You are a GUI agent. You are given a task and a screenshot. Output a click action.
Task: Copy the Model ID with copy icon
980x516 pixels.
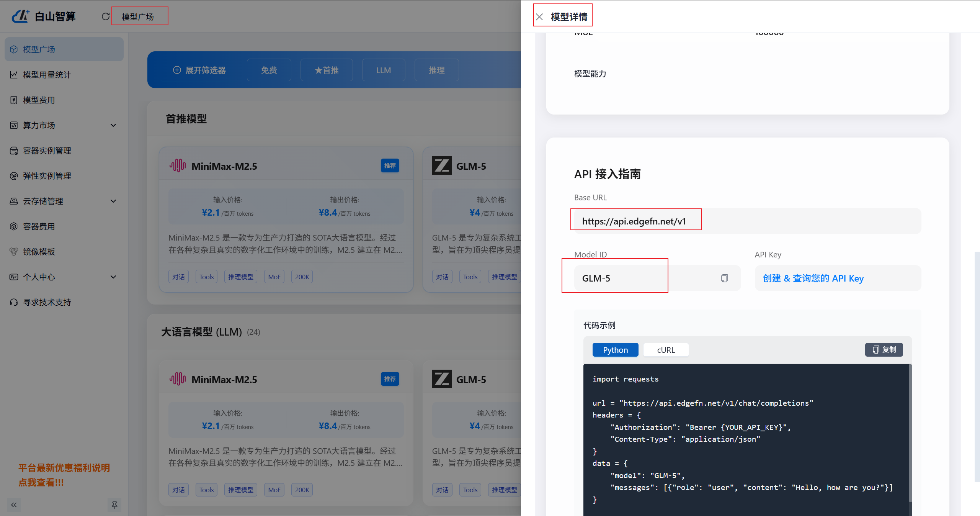(724, 278)
